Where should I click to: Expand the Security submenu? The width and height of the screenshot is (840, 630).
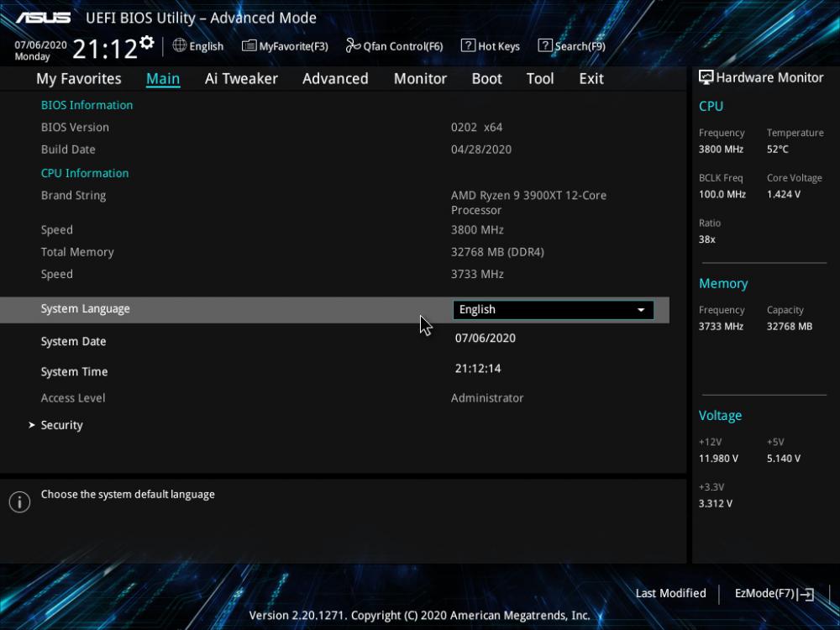pyautogui.click(x=61, y=425)
